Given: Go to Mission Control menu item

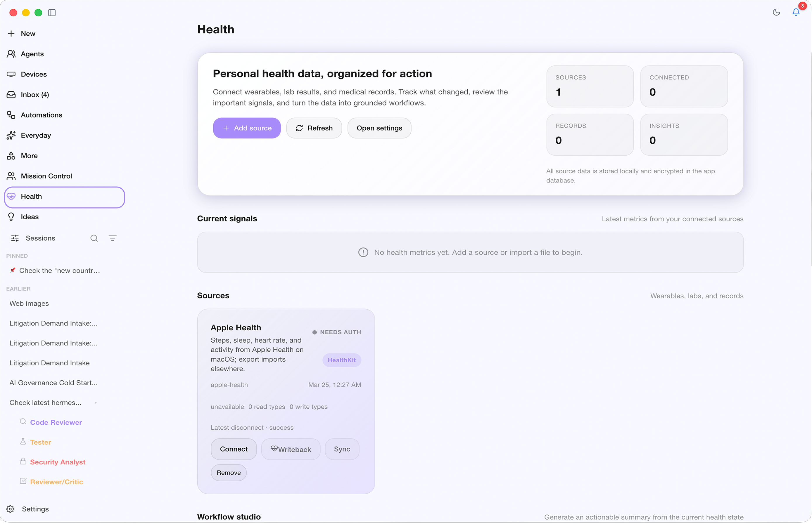Looking at the screenshot, I should click(x=46, y=176).
